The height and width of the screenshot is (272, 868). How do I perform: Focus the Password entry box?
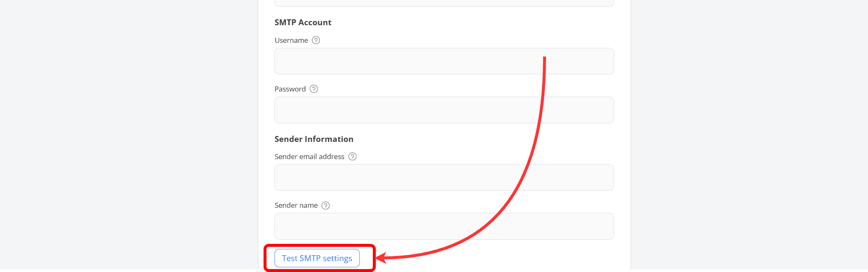click(x=444, y=110)
